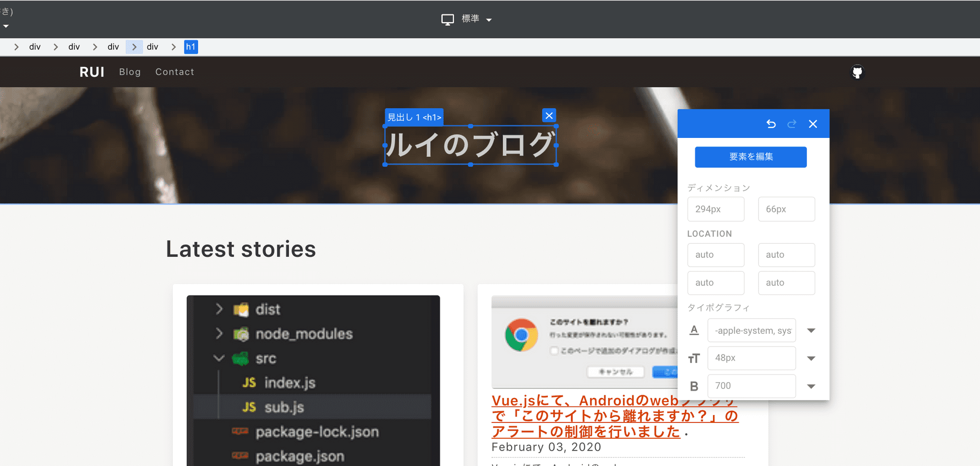
Task: Expand the 700 font weight dropdown arrow
Action: 811,386
